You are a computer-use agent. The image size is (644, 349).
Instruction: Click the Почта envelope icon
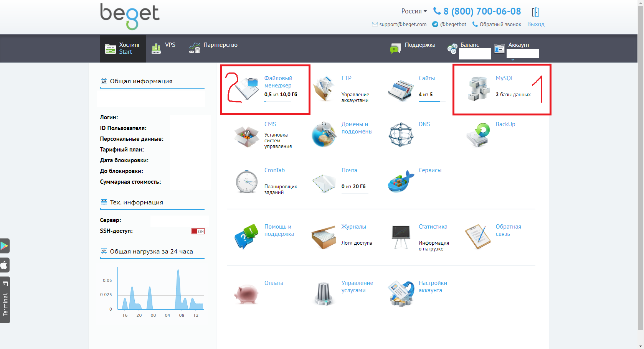click(x=324, y=183)
